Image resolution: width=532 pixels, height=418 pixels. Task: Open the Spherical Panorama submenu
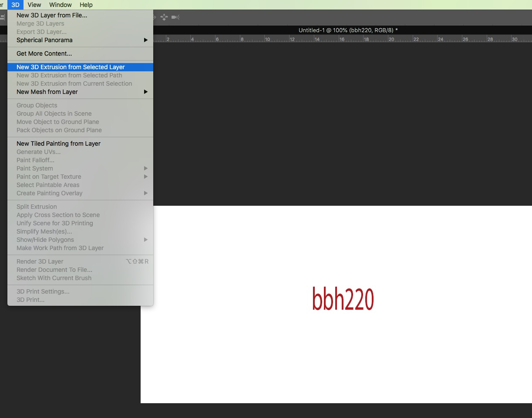click(x=80, y=40)
